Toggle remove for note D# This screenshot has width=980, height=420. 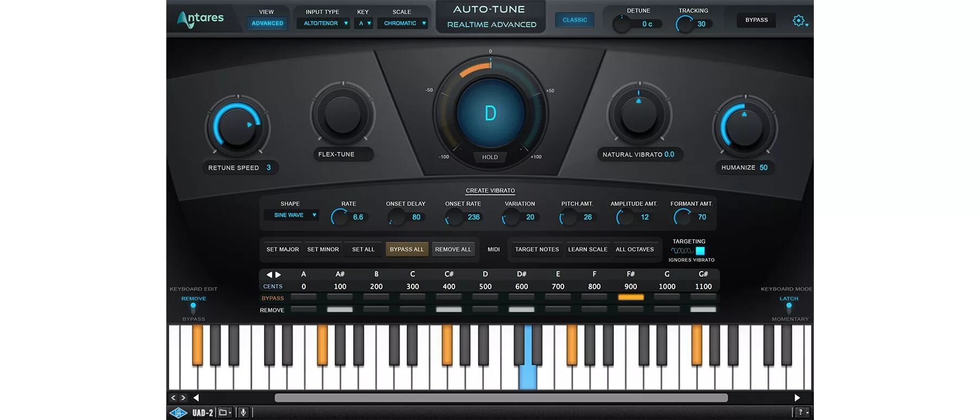(x=522, y=310)
